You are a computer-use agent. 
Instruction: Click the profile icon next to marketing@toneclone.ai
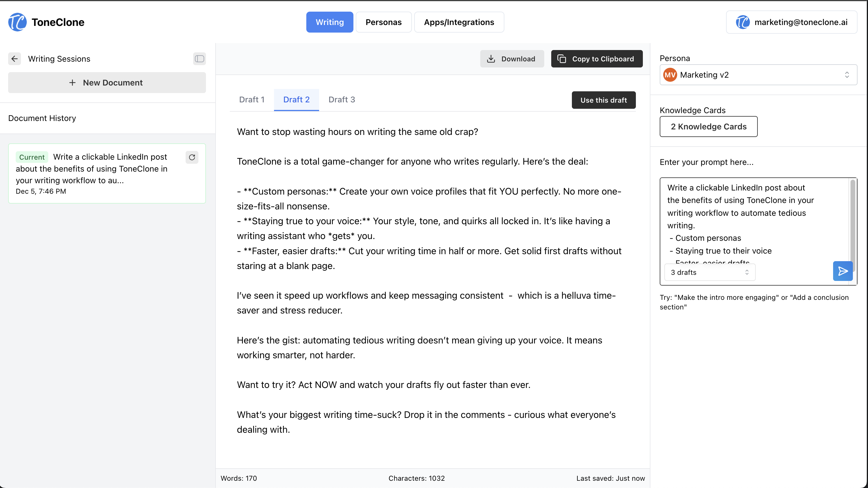743,22
